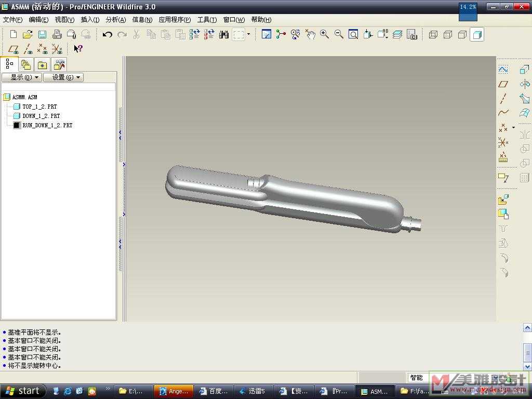532x399 pixels.
Task: Switch to Shading display mode
Action: 477,34
